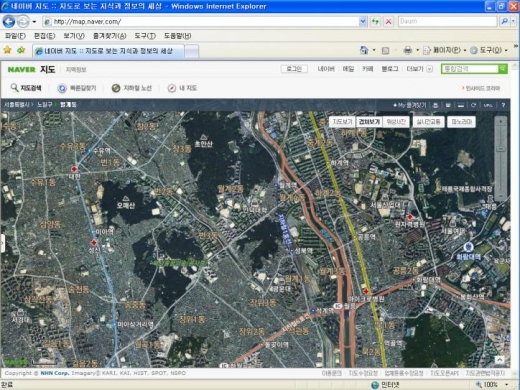Expand the address bar history dropdown
Viewport: 520px width, 390px height.
pyautogui.click(x=363, y=22)
